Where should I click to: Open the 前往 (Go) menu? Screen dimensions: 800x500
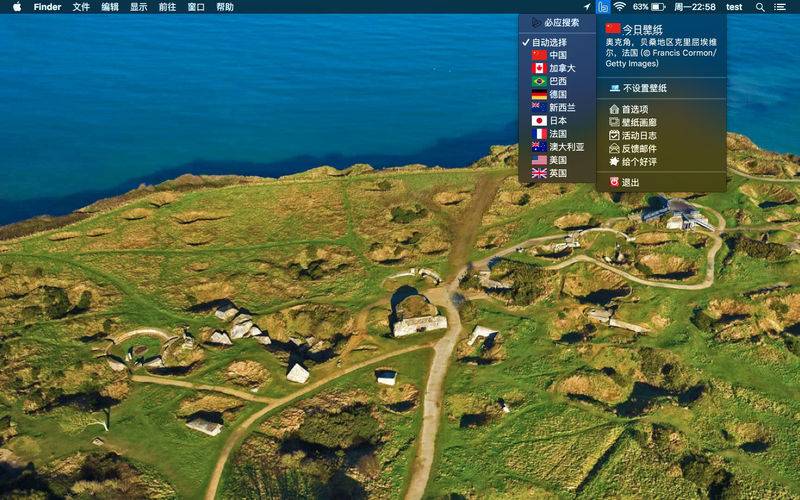click(x=167, y=7)
